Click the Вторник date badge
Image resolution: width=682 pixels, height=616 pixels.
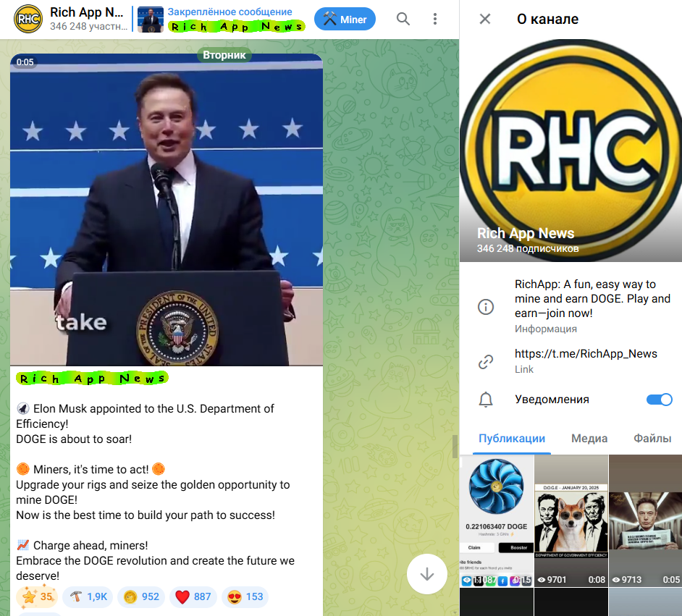pos(224,55)
